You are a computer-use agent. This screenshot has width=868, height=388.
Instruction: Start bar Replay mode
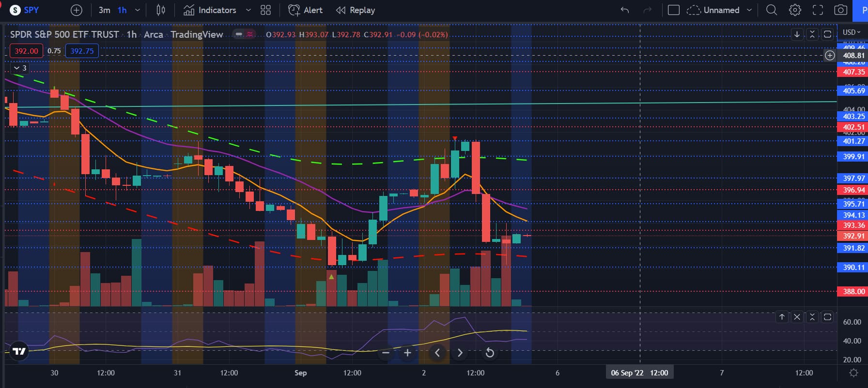[356, 10]
